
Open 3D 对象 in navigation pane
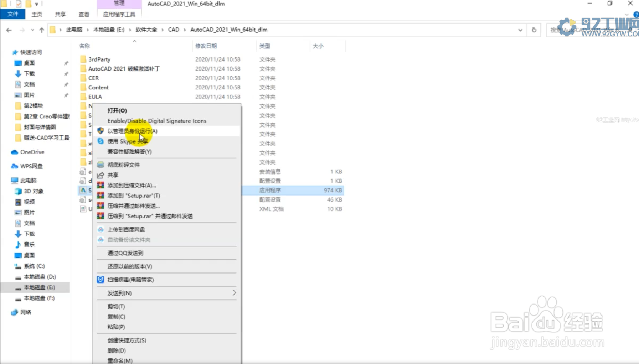pyautogui.click(x=34, y=191)
